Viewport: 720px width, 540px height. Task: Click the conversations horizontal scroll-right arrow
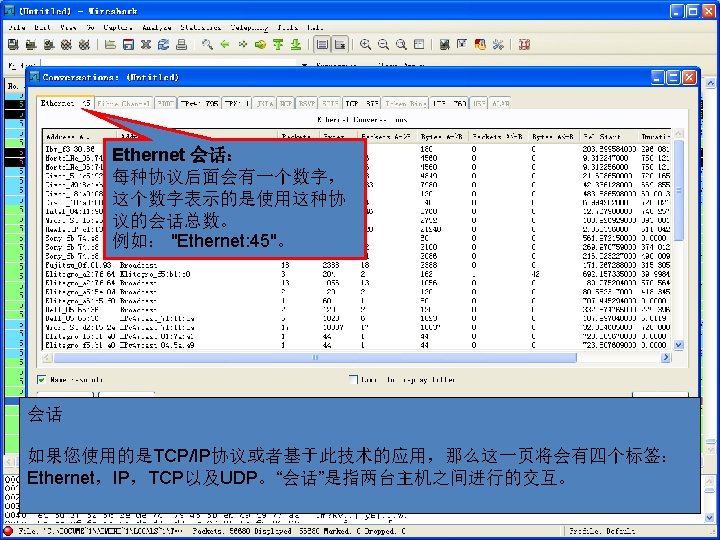pos(665,357)
